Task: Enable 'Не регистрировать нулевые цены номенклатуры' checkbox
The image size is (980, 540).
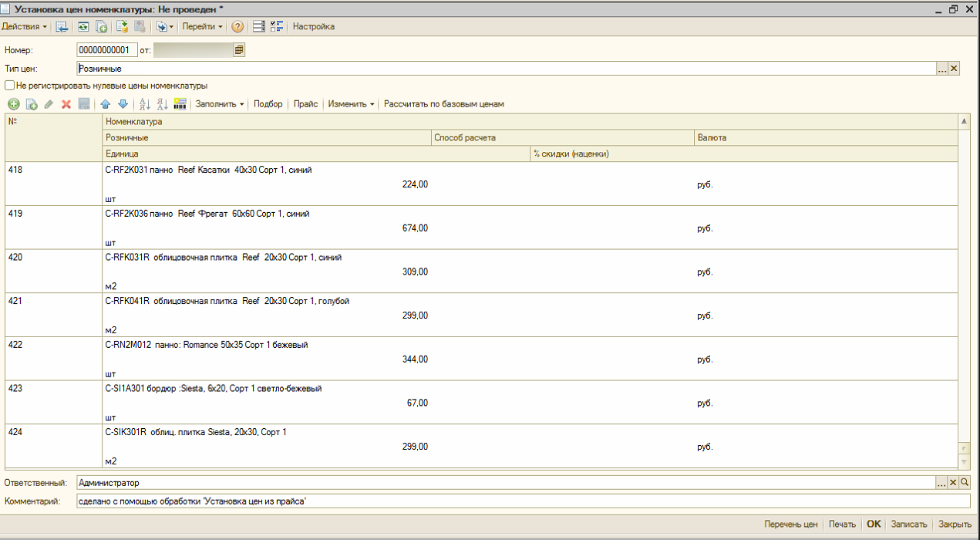Action: pos(10,86)
